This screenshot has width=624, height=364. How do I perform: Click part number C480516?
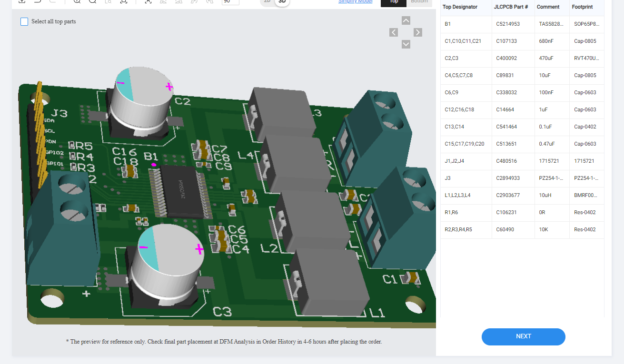pyautogui.click(x=506, y=161)
